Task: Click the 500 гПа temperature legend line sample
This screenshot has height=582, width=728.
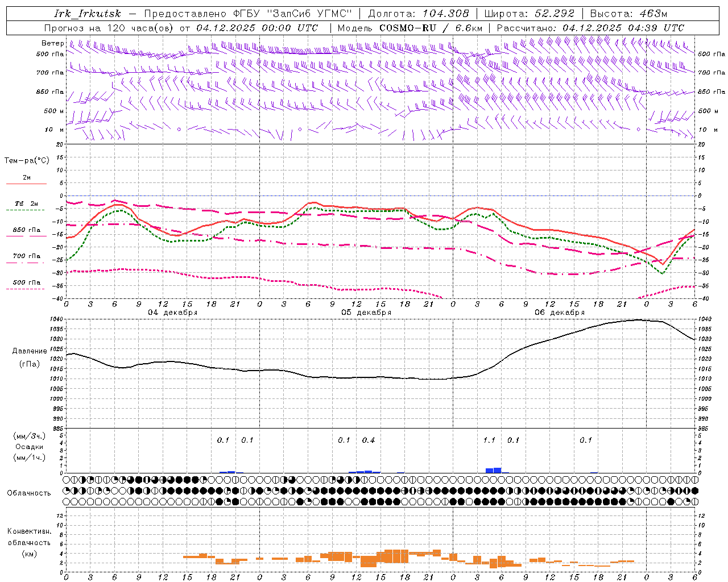Action: (26, 289)
